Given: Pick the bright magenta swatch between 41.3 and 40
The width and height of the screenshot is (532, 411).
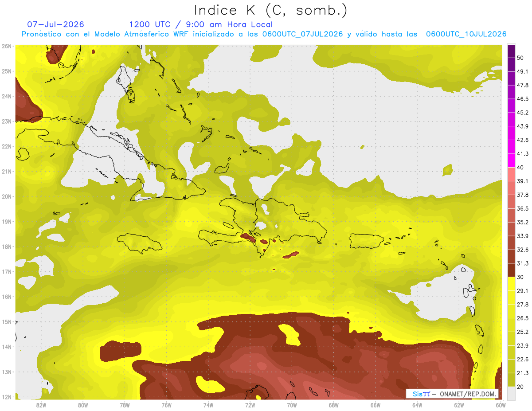Looking at the screenshot, I should 511,160.
